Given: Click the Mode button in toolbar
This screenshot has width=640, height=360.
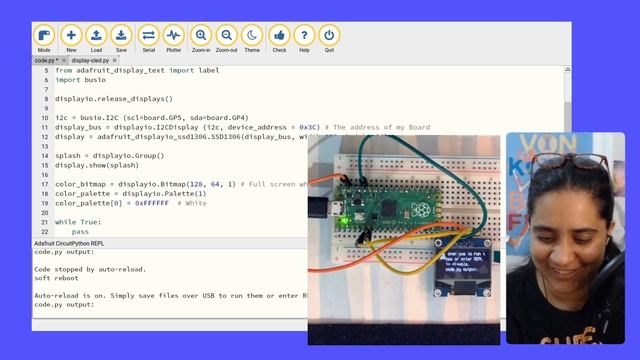Looking at the screenshot, I should click(x=44, y=39).
